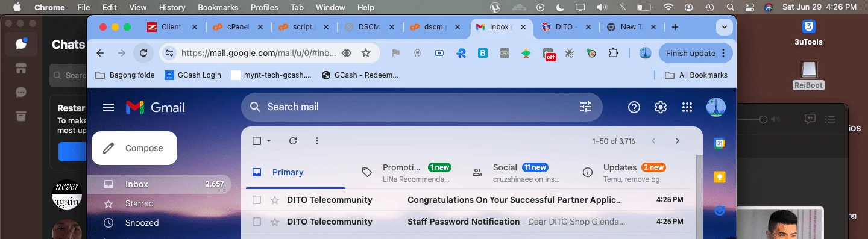Open the Inbox folder
Viewport: 868px width, 239px height.
click(x=159, y=184)
